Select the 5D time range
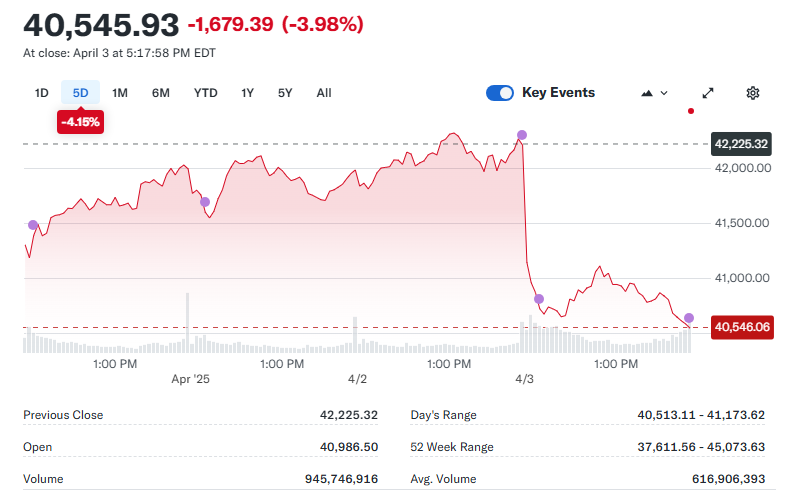 coord(81,93)
